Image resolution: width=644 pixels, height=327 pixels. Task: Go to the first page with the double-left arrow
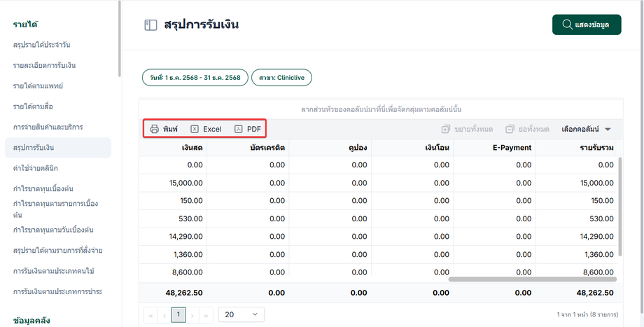(150, 315)
